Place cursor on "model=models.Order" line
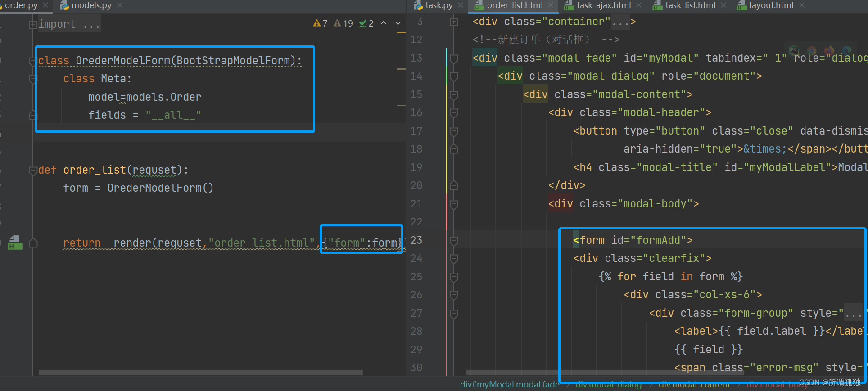Viewport: 868px width, 391px height. point(145,97)
